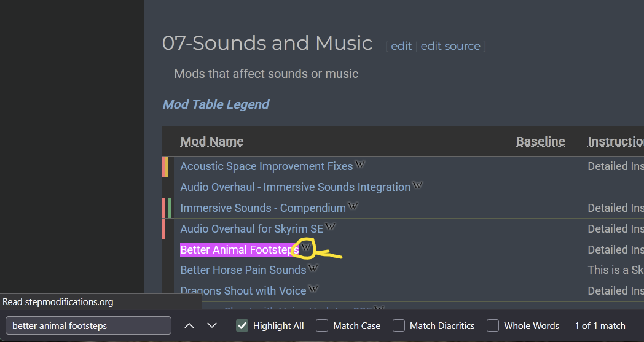The width and height of the screenshot is (644, 342).
Task: Click wiki icon next to Immersive Sounds - Compendium
Action: click(x=353, y=206)
